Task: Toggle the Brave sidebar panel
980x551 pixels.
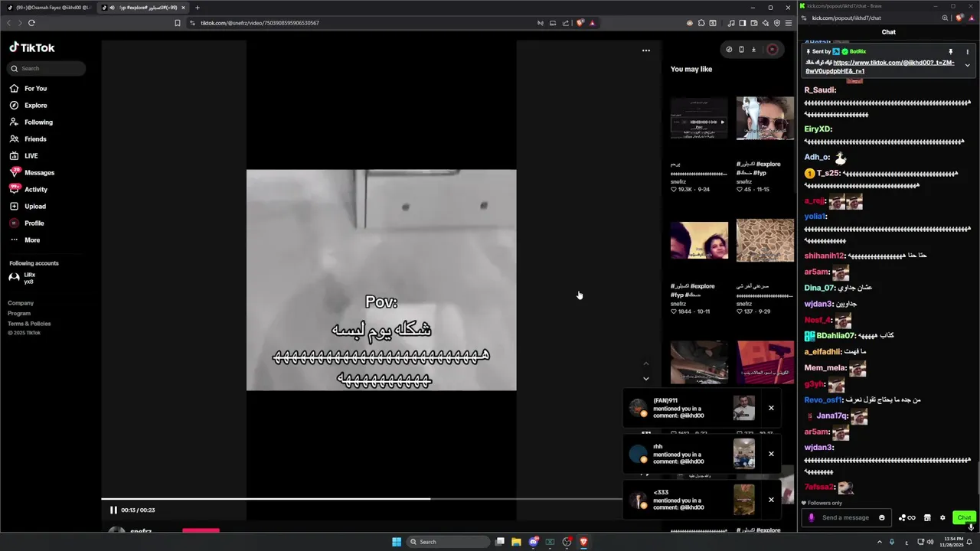Action: 742,23
